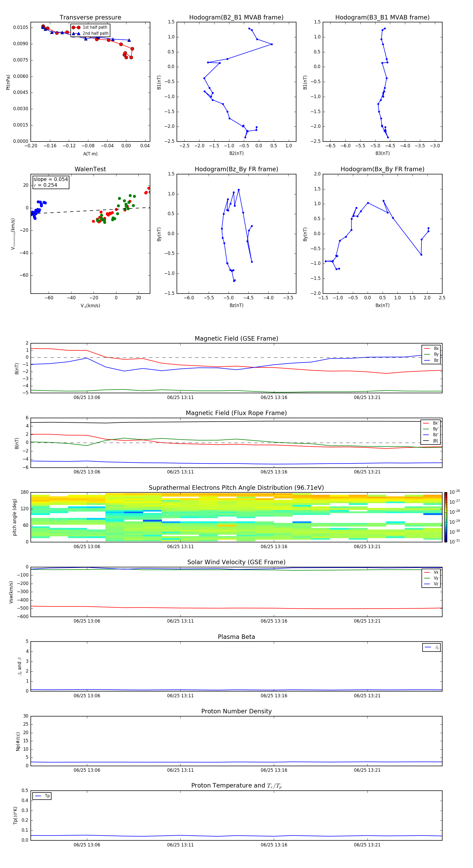Click the 'Bz' legend entry in GSE plot

[431, 360]
